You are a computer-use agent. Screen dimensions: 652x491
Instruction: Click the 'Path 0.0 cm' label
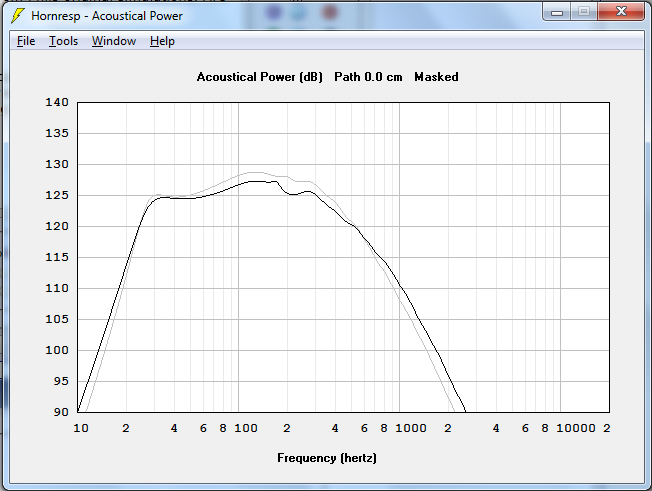368,77
